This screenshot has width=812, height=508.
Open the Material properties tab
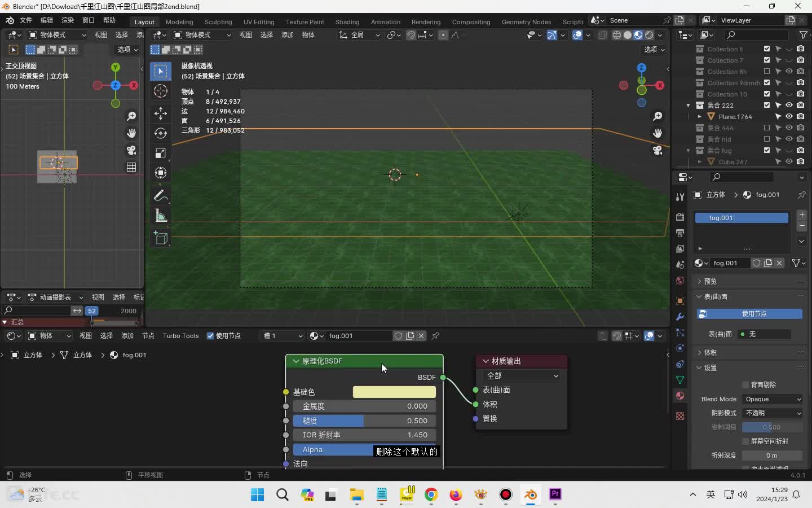point(680,396)
